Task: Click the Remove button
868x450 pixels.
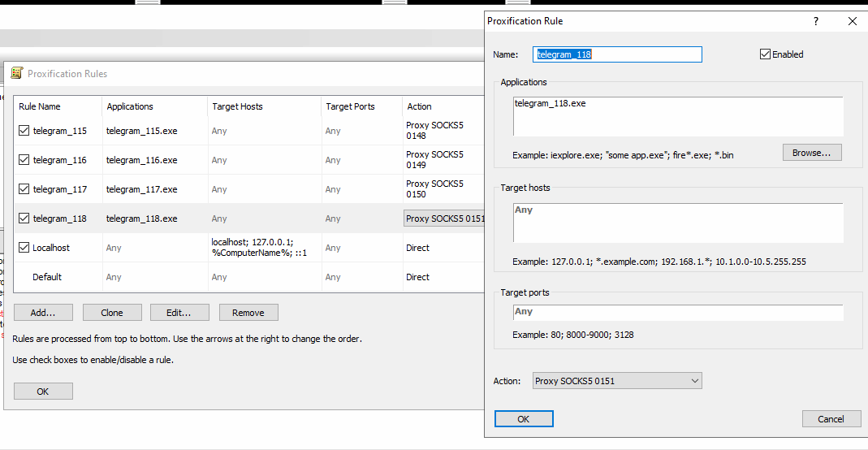Action: [248, 313]
